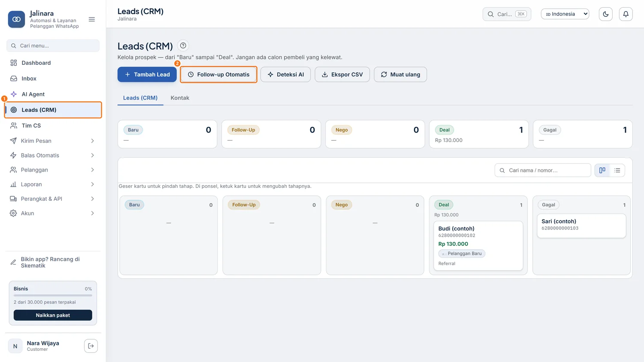Click Muat ulang to refresh
The height and width of the screenshot is (362, 644).
pos(400,74)
